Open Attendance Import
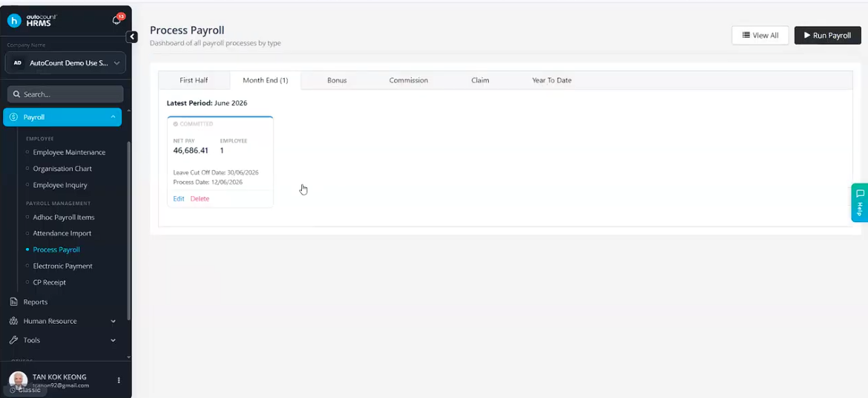This screenshot has width=868, height=398. [x=62, y=233]
